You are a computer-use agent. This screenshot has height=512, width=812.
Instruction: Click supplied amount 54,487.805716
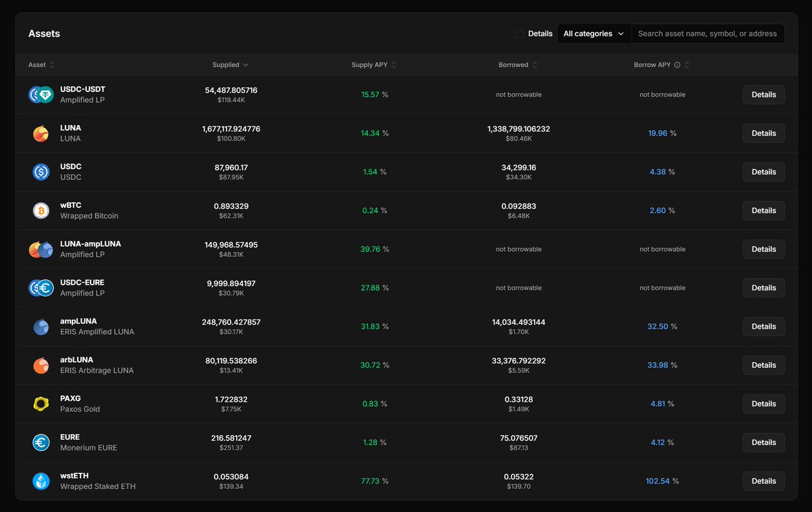(231, 90)
